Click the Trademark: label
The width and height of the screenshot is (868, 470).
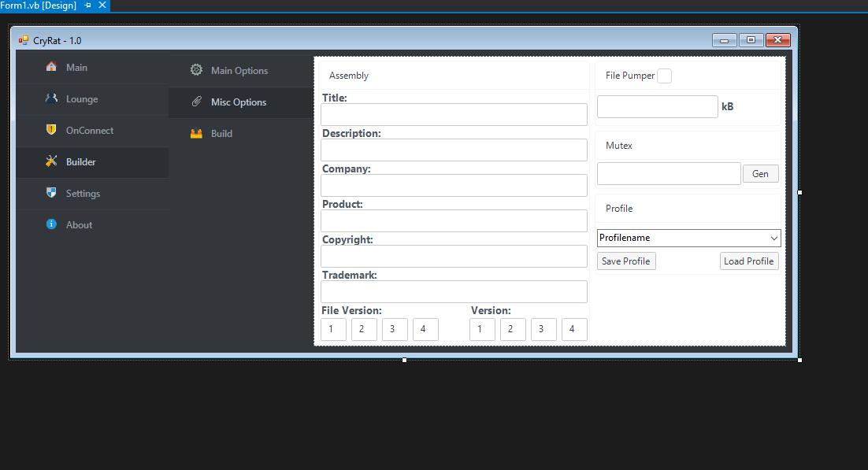tap(349, 275)
